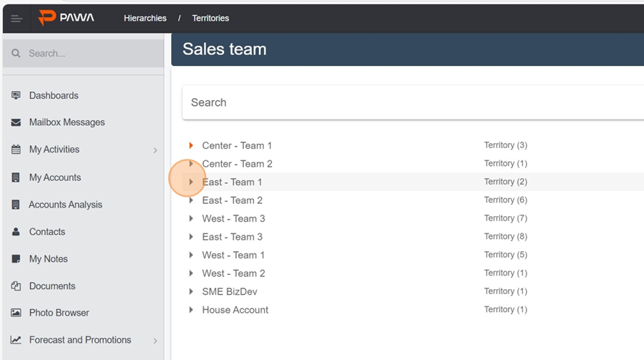Open the Documents copy icon
This screenshot has height=360, width=644.
tap(16, 286)
